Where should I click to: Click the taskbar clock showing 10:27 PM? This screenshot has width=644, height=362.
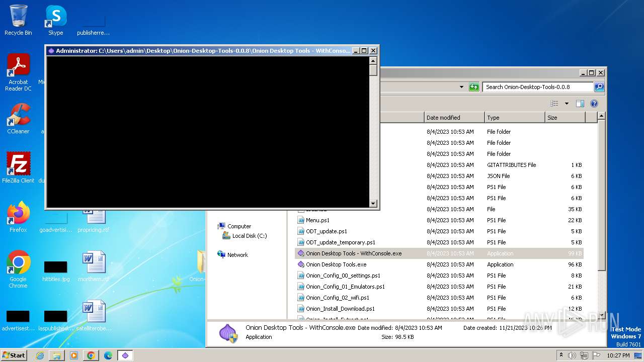click(x=618, y=355)
